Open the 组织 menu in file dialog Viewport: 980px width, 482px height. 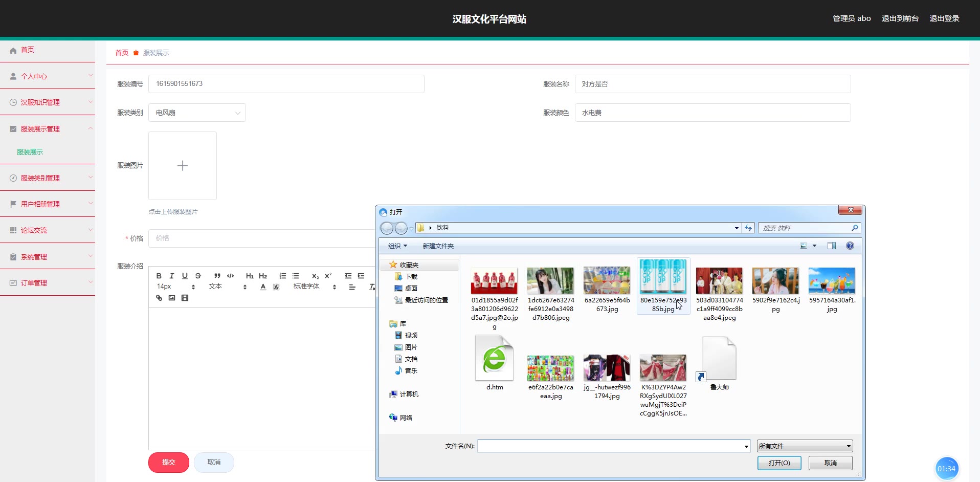397,246
